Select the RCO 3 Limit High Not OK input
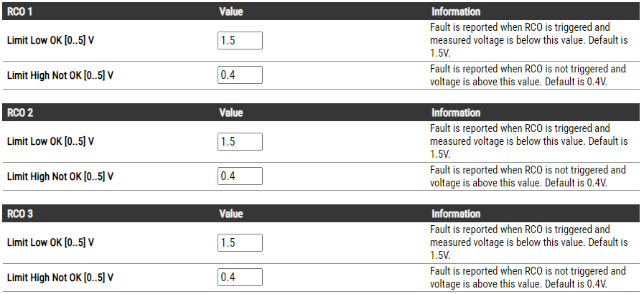 pos(240,278)
